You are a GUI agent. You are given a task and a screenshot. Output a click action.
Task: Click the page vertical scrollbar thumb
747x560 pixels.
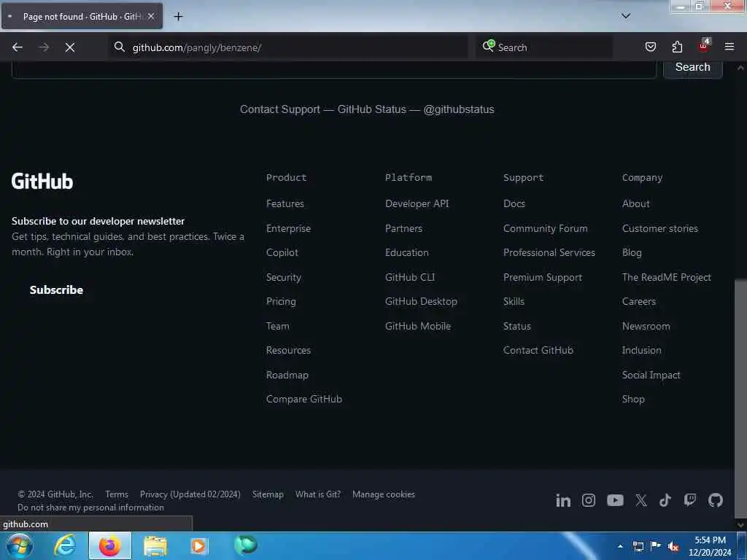[740, 397]
